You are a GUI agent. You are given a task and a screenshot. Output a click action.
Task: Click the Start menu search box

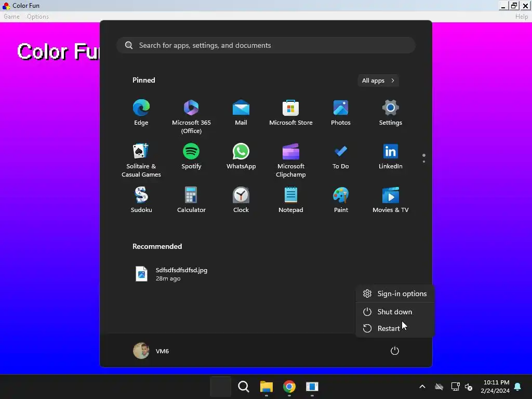coord(266,45)
